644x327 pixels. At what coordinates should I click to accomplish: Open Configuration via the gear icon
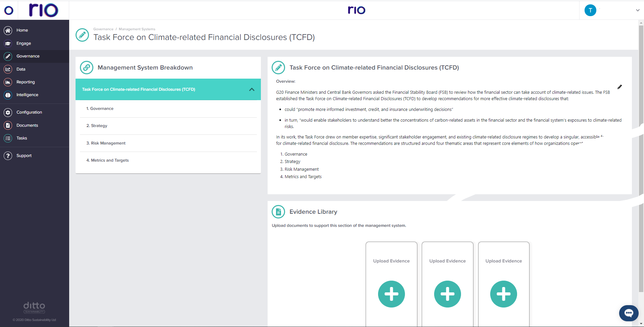click(7, 112)
